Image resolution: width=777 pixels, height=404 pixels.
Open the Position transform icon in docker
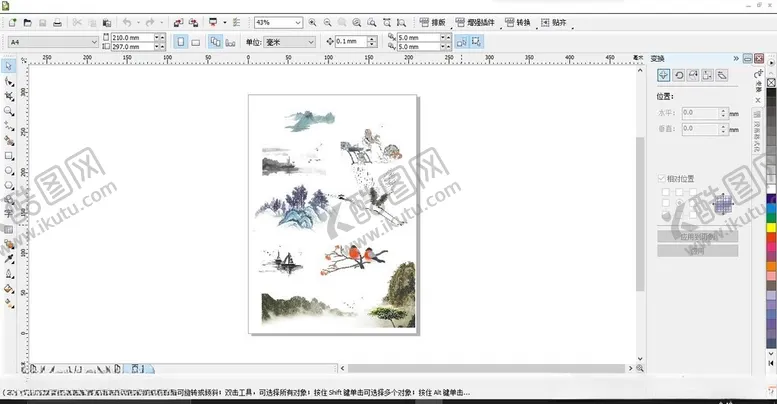[x=664, y=75]
